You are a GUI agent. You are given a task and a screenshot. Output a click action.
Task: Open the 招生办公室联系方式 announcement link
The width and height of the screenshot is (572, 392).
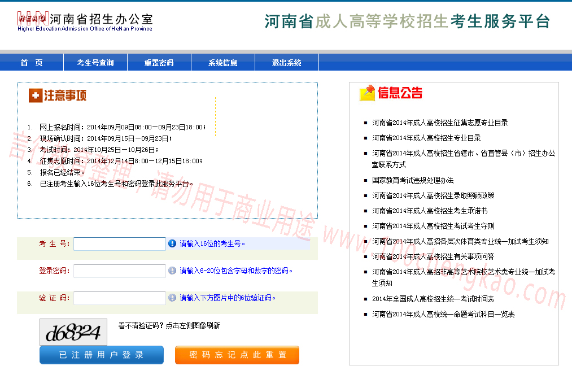point(464,159)
